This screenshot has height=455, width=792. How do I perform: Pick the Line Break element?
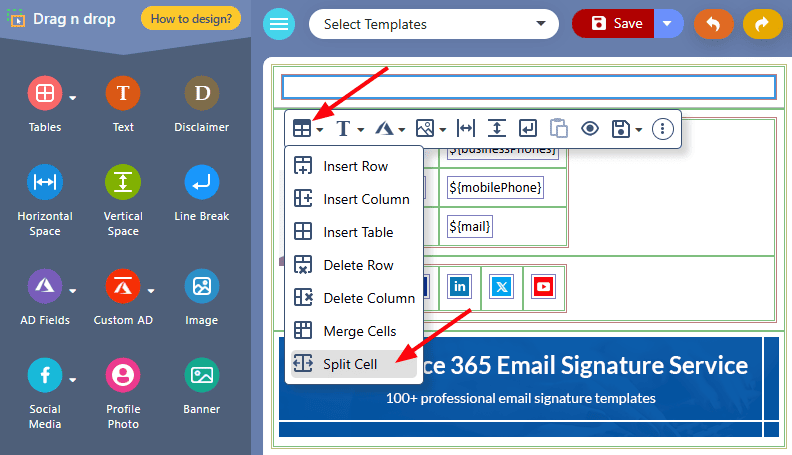tap(202, 182)
